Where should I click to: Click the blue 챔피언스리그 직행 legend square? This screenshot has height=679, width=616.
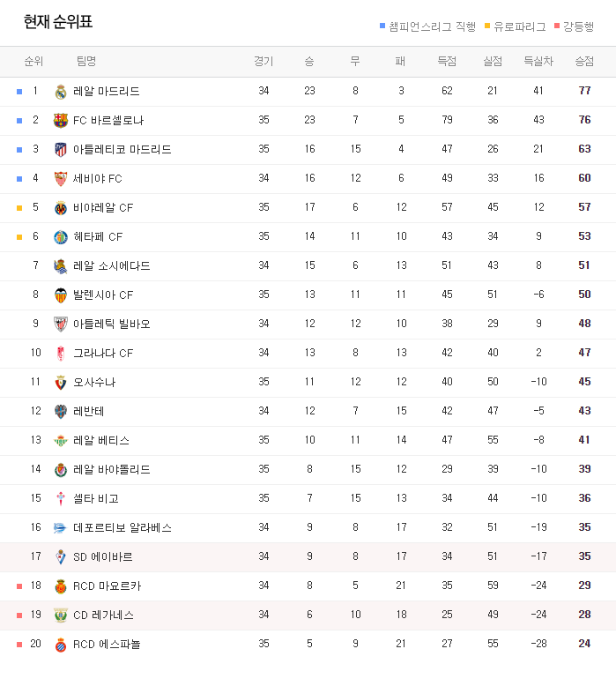click(382, 26)
